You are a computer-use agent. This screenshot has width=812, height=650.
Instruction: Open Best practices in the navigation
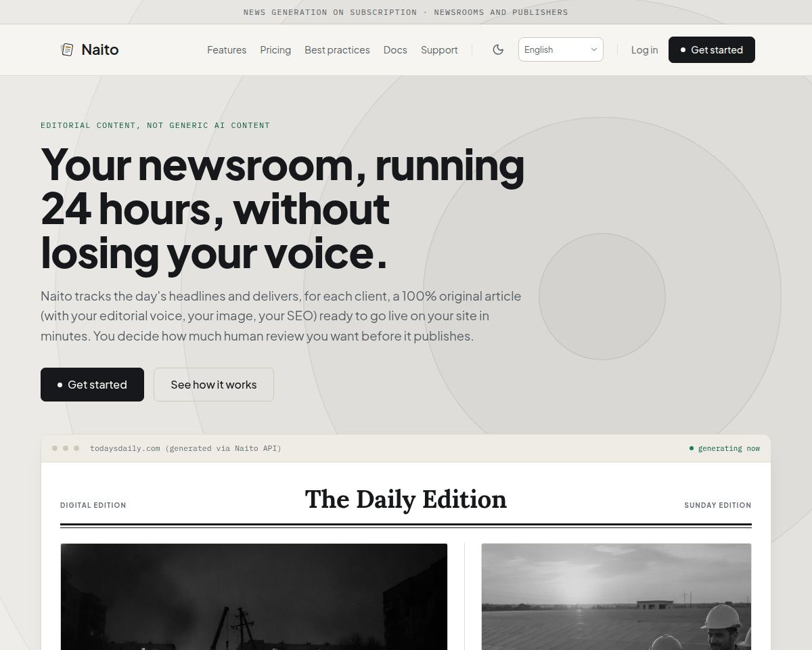tap(337, 50)
